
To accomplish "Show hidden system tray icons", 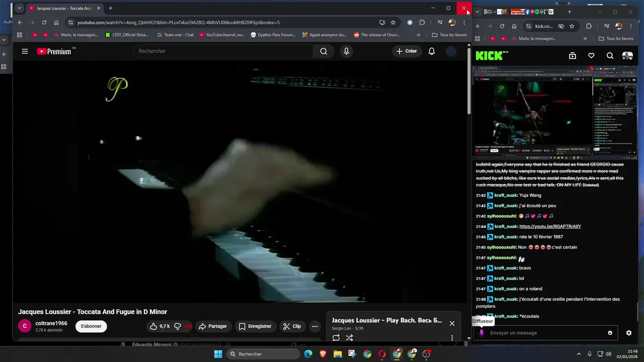I will (579, 354).
